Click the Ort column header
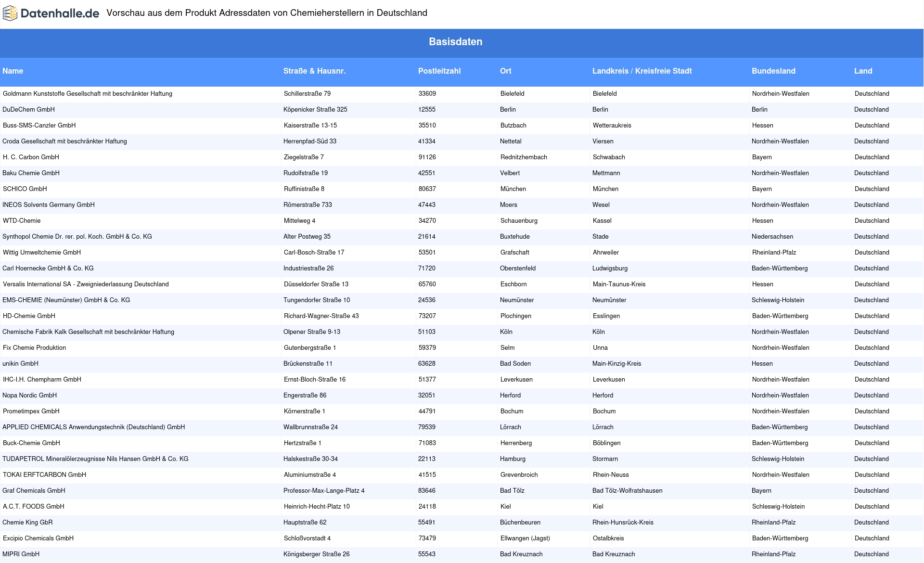924x563 pixels. click(505, 71)
